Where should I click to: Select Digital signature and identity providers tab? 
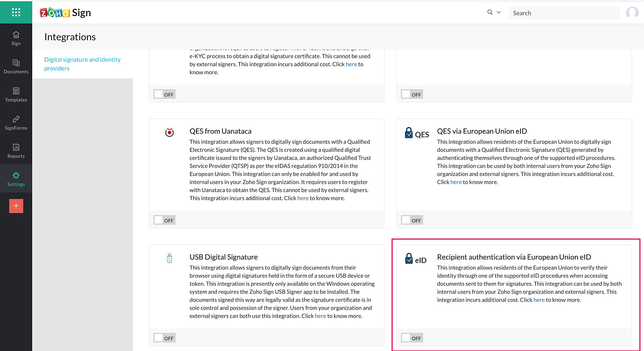82,64
